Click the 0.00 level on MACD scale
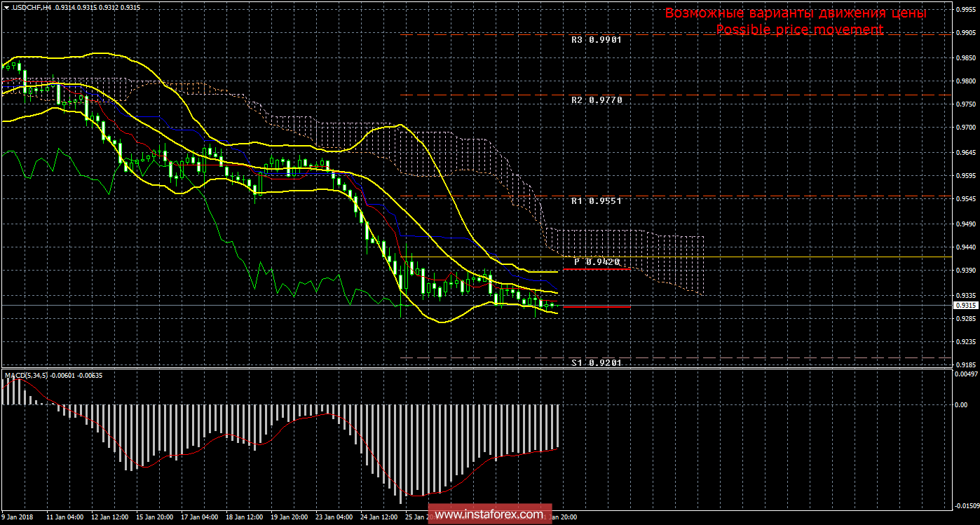980x525 pixels. pyautogui.click(x=962, y=404)
